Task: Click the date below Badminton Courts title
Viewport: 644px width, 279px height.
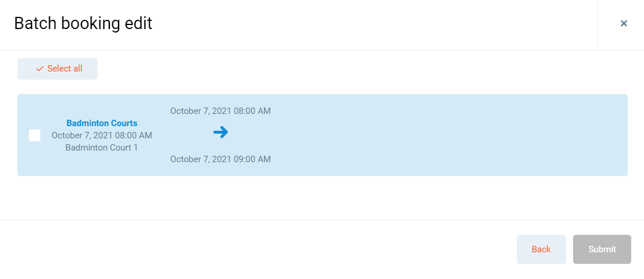Action: coord(102,135)
